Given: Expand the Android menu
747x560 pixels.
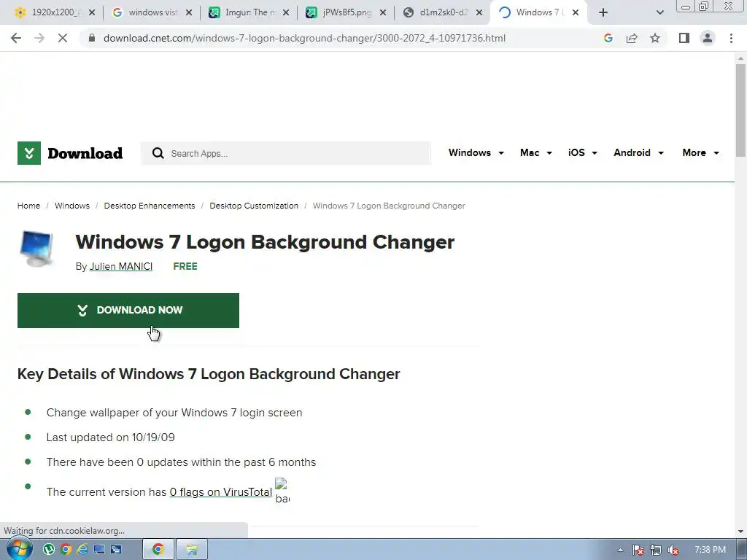Looking at the screenshot, I should pyautogui.click(x=638, y=153).
